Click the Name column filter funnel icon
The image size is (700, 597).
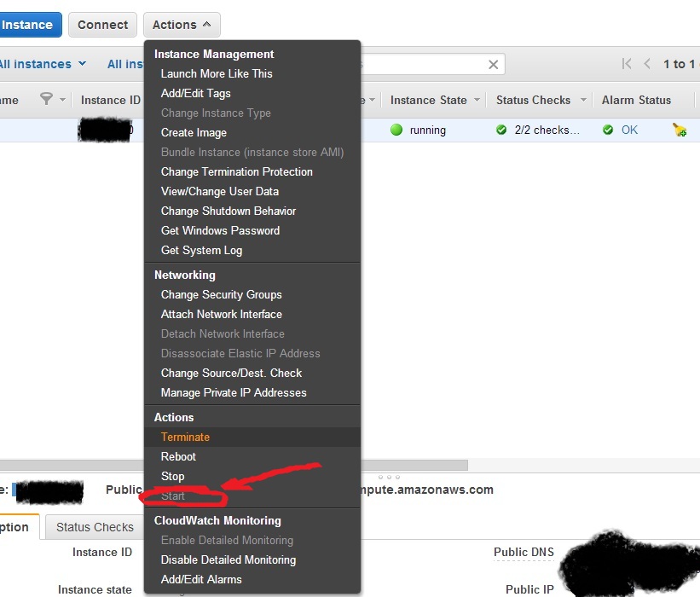tap(46, 99)
